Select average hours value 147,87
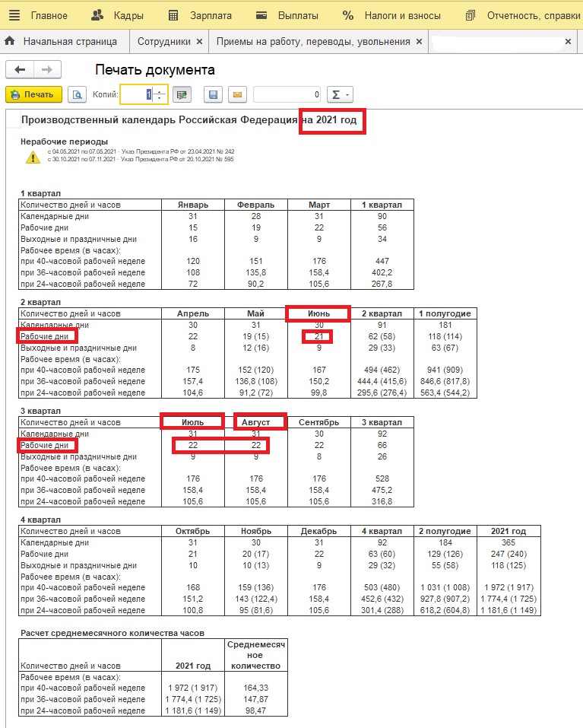The image size is (583, 728). click(256, 699)
